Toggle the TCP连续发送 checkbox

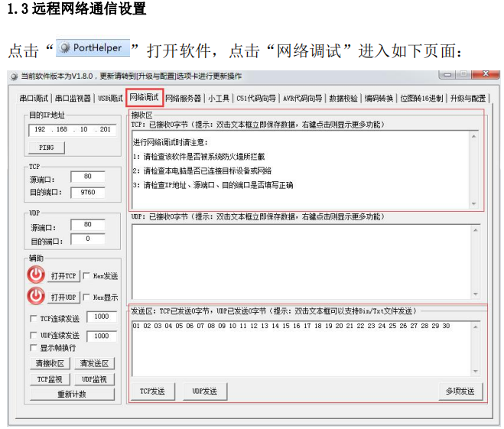point(33,318)
